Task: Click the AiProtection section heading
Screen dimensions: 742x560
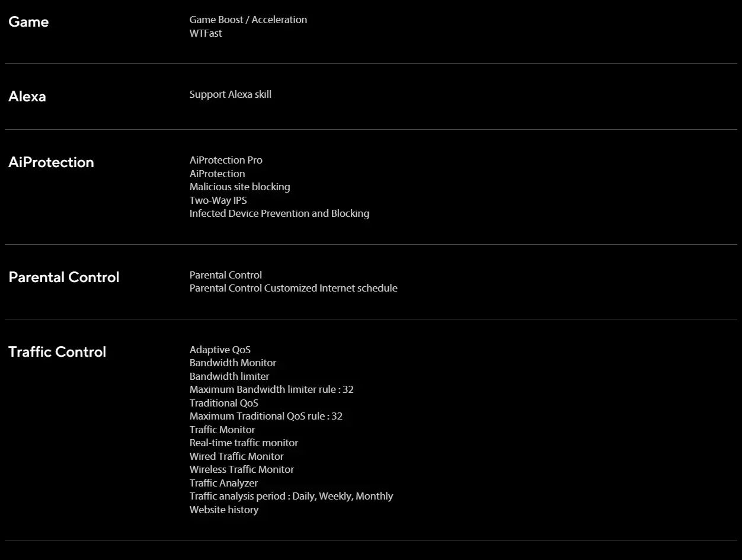Action: (51, 162)
